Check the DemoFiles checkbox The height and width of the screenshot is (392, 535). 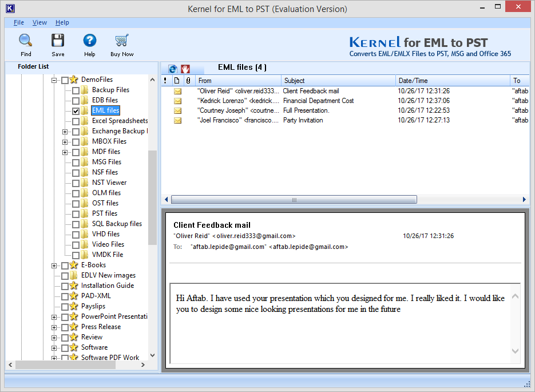click(x=65, y=80)
